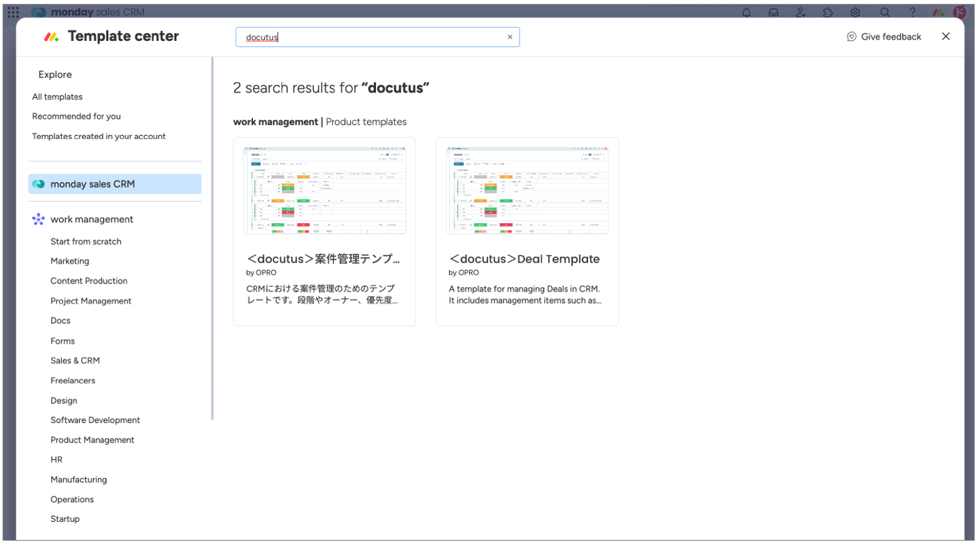980x546 pixels.
Task: Open the notifications bell icon
Action: coord(746,12)
